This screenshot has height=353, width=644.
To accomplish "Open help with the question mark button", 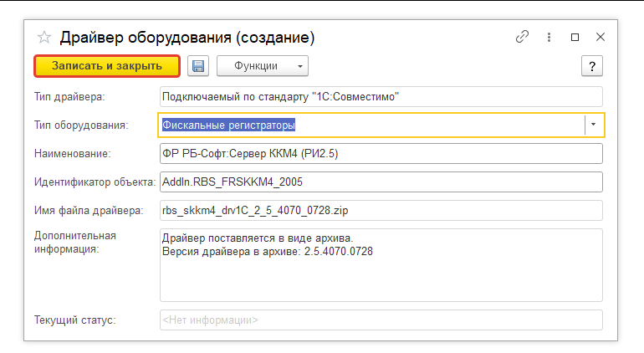I will tap(592, 66).
